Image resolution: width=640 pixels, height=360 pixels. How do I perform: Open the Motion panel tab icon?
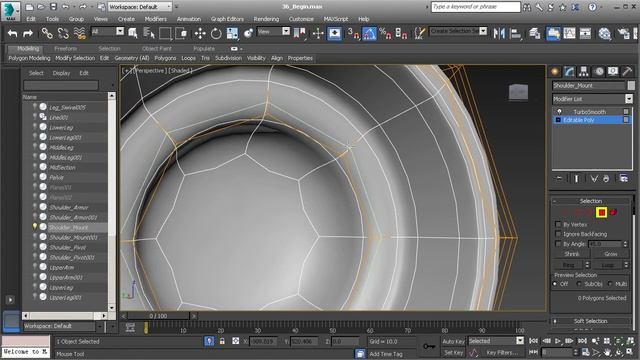coord(598,71)
